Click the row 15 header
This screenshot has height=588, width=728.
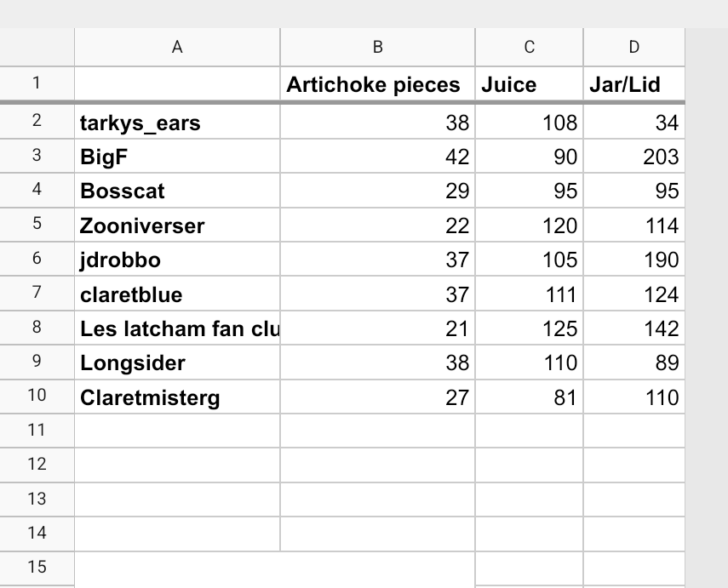(37, 567)
